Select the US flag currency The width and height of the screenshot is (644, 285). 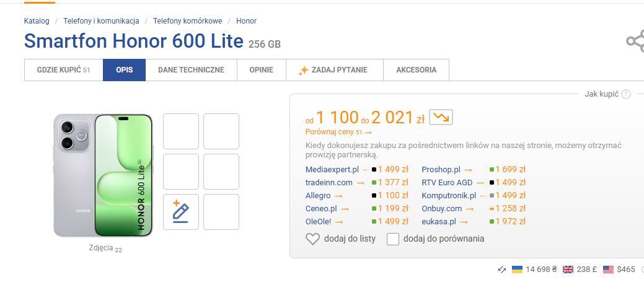pos(608,270)
